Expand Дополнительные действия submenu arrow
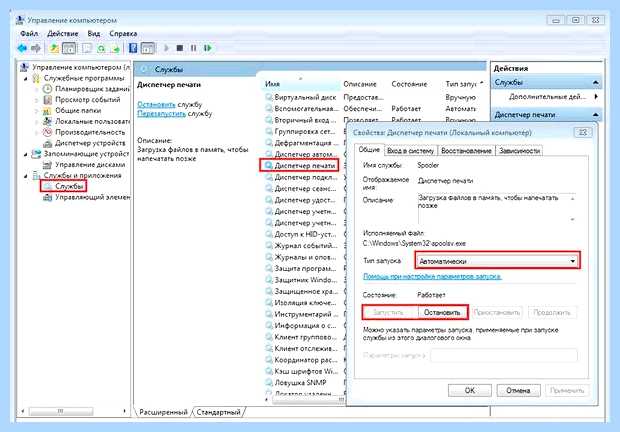620x432 pixels. click(596, 96)
